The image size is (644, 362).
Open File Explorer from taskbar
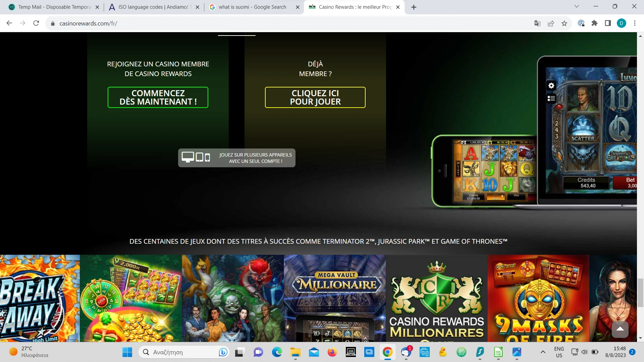[x=295, y=352]
